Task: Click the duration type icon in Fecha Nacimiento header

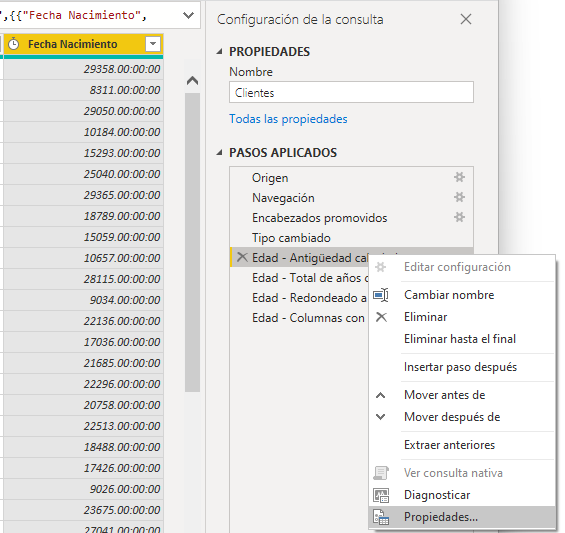Action: pyautogui.click(x=13, y=44)
